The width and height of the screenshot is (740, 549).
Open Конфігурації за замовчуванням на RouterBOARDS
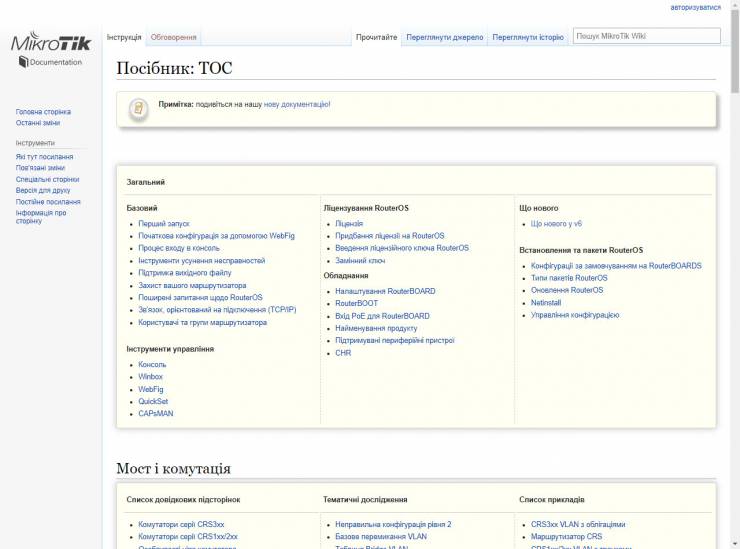[616, 266]
